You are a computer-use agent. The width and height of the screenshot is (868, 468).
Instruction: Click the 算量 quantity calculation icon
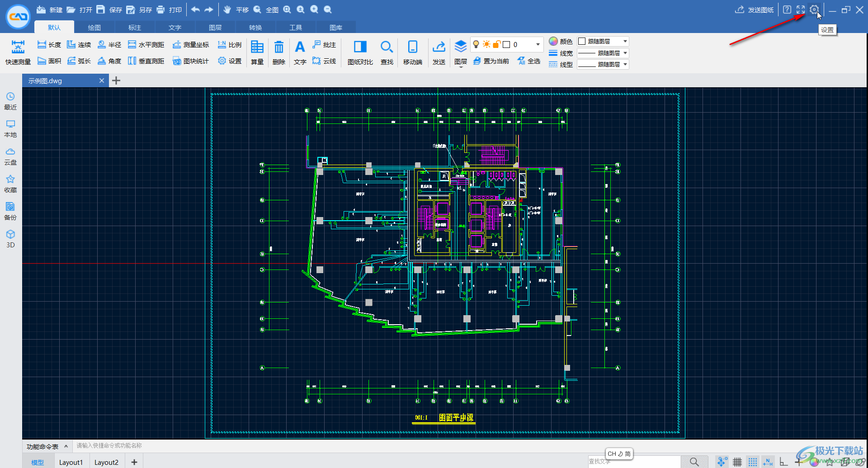click(257, 52)
